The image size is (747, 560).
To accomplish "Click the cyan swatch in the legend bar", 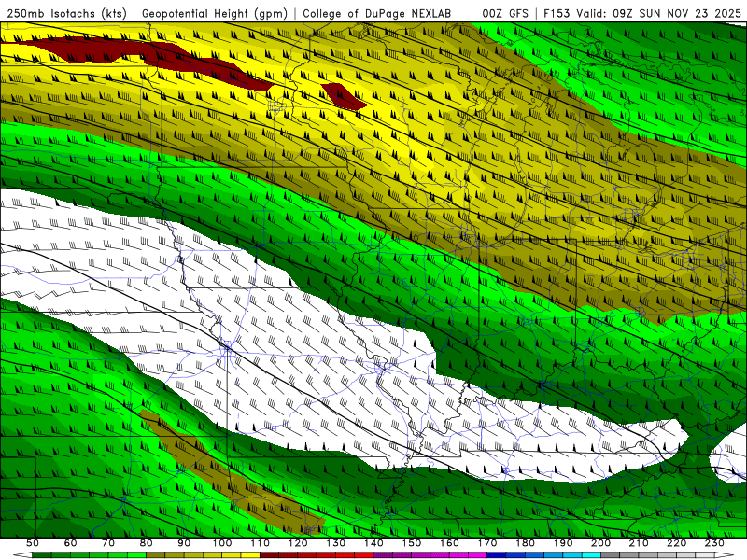I will tap(591, 555).
